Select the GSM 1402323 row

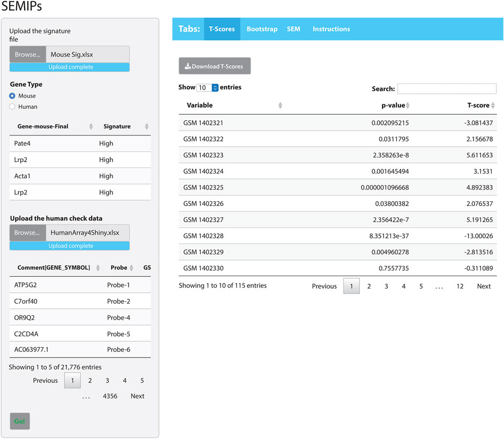337,155
